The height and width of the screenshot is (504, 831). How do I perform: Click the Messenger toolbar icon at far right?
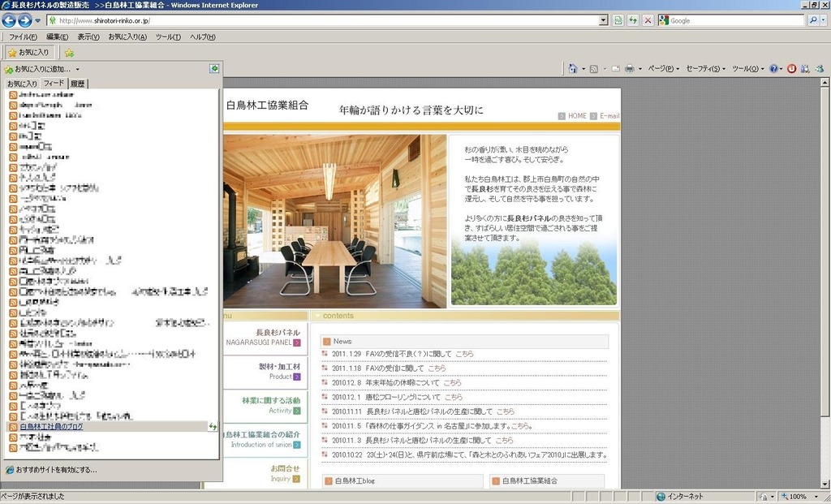[820, 69]
